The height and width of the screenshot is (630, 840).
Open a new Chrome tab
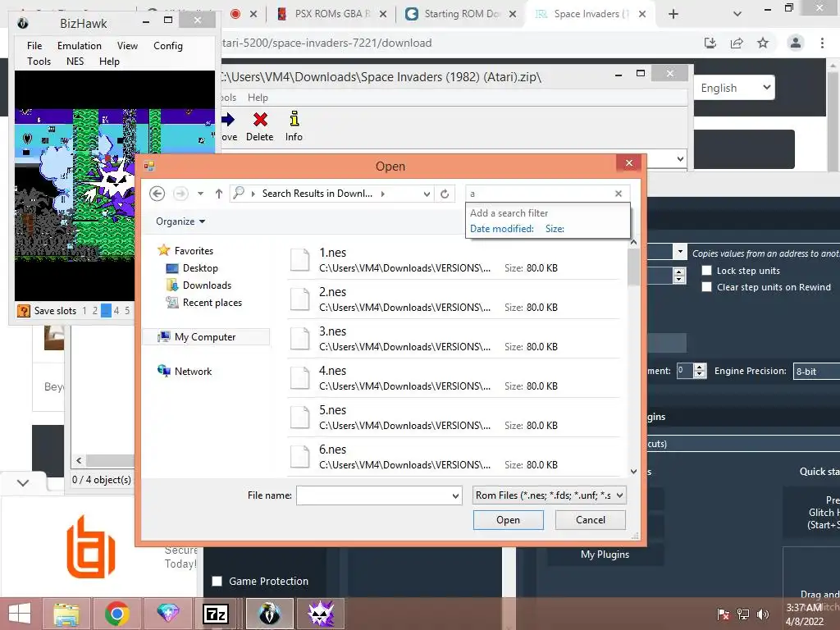pos(673,14)
